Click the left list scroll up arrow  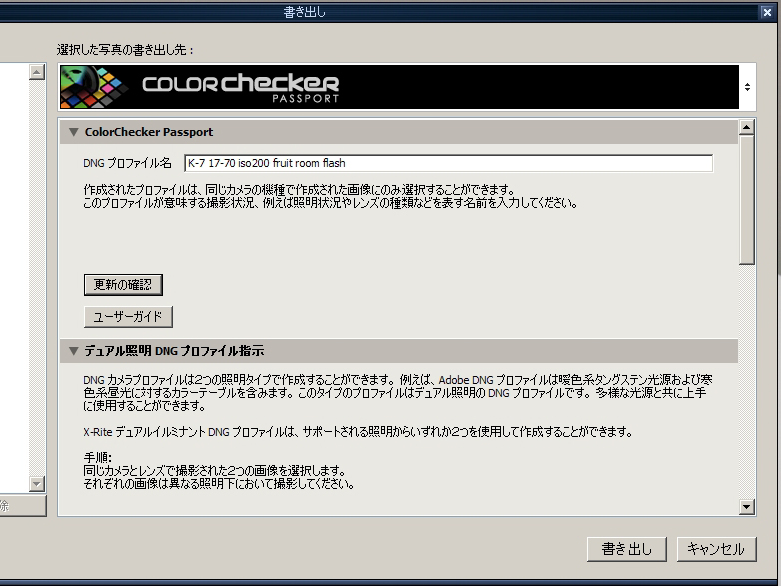pos(37,72)
